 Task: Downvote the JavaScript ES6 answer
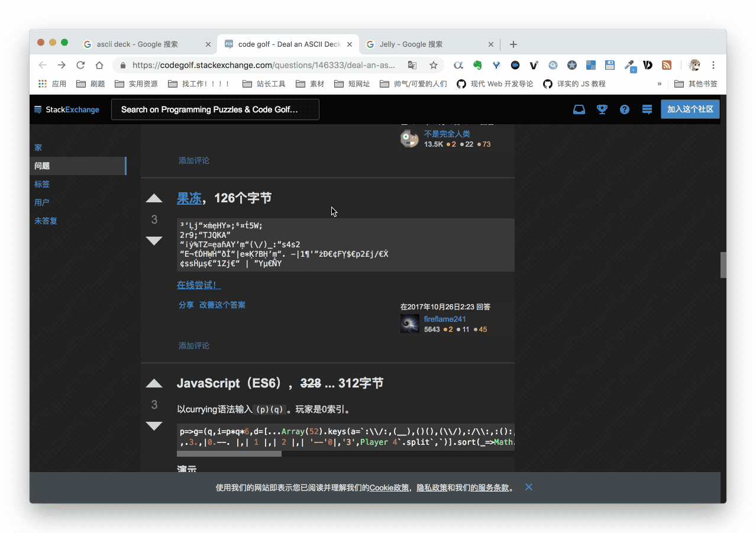[x=154, y=426]
